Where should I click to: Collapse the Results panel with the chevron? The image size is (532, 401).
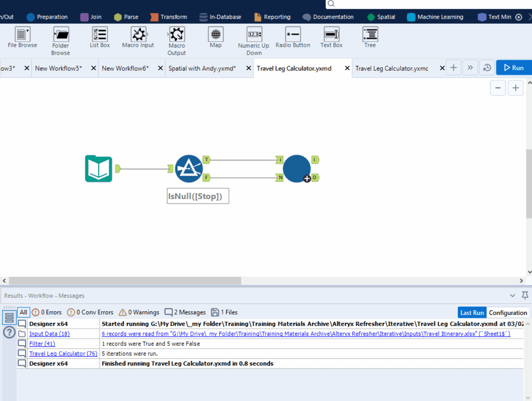(x=512, y=295)
